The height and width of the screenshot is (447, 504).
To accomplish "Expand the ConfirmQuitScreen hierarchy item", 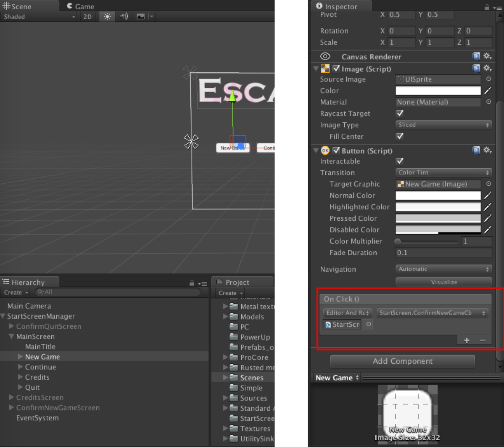I will click(x=12, y=326).
